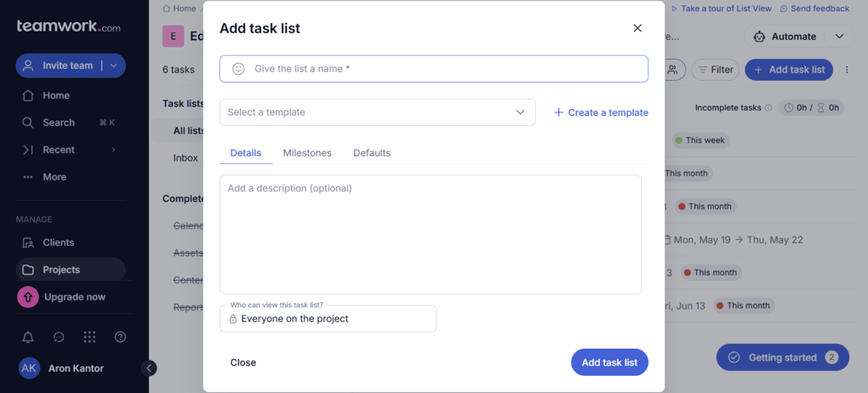Viewport: 868px width, 393px height.
Task: Open the Select a template dropdown
Action: point(378,112)
